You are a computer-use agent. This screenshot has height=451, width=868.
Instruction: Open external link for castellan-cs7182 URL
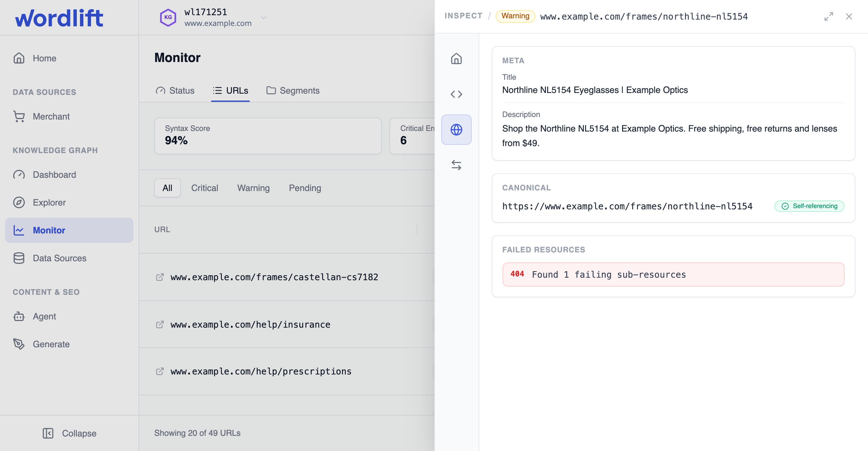[160, 277]
